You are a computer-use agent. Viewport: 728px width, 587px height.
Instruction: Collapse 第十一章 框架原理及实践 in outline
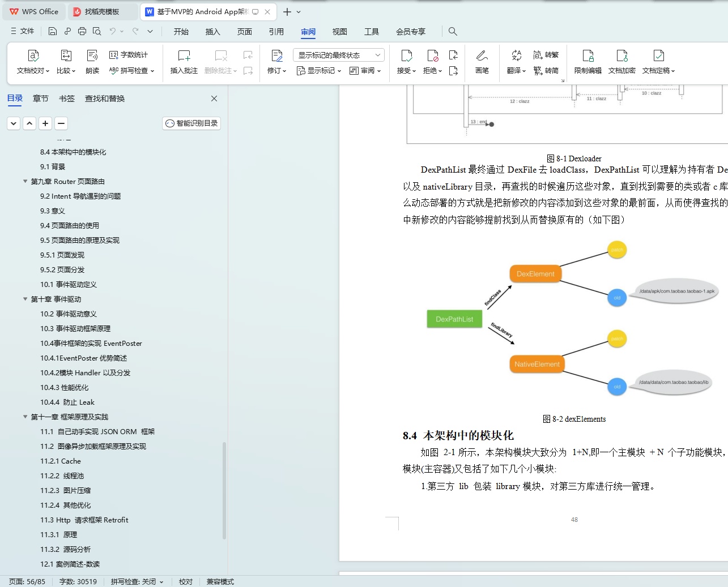25,417
